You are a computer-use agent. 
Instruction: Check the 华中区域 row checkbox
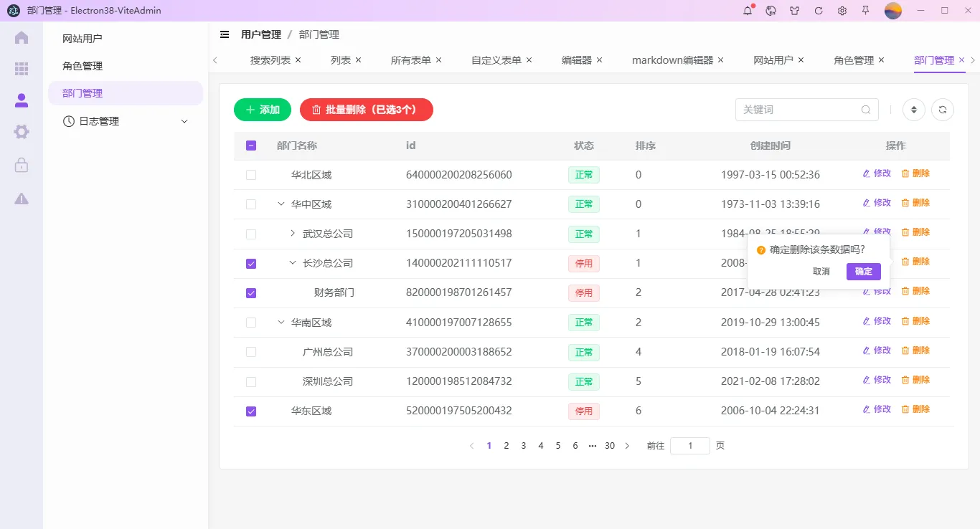(x=251, y=204)
